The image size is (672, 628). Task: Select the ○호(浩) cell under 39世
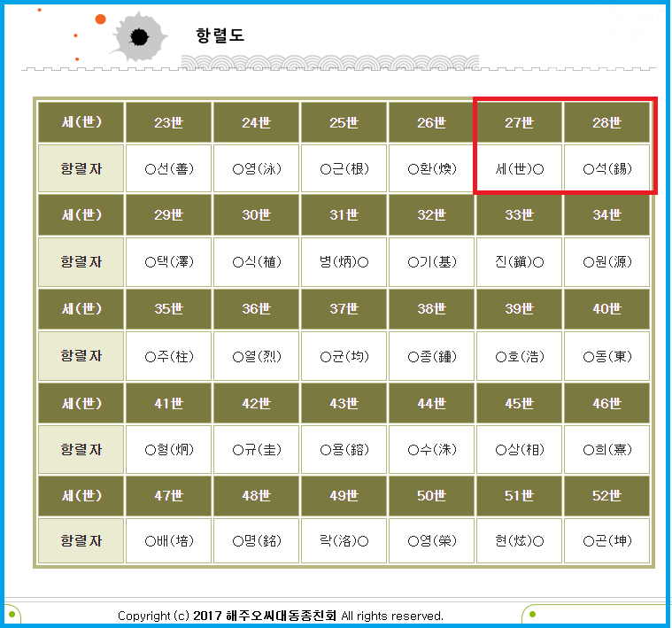point(519,356)
